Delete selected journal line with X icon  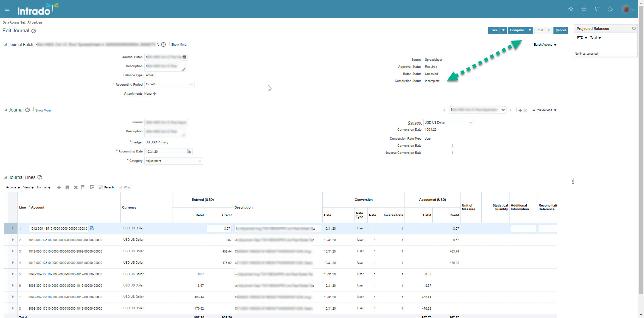[75, 187]
